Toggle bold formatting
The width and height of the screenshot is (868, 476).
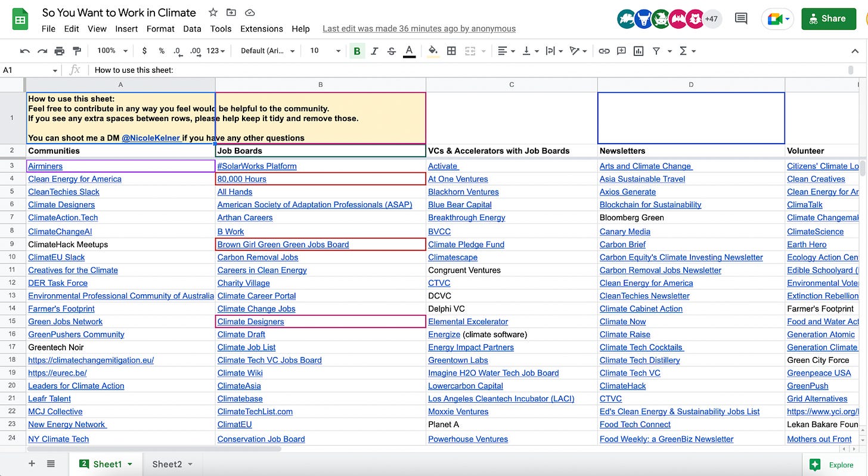(357, 51)
